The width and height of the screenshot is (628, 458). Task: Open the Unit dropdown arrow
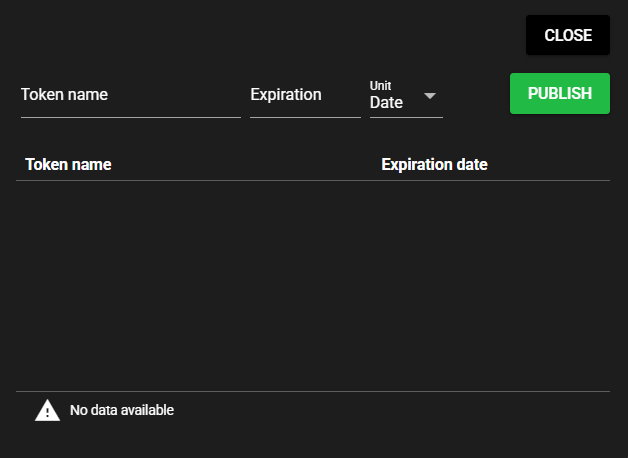[430, 96]
